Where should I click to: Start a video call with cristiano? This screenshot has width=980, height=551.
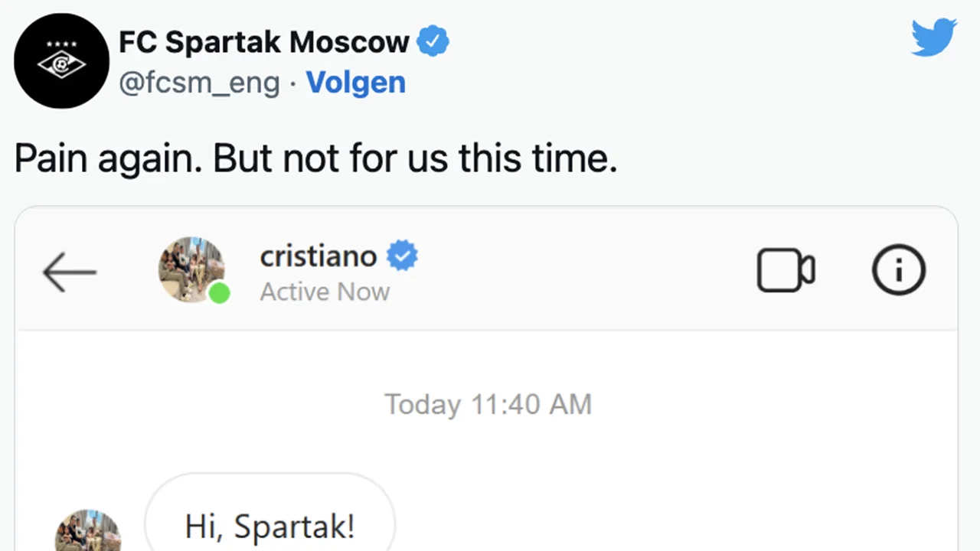point(786,270)
